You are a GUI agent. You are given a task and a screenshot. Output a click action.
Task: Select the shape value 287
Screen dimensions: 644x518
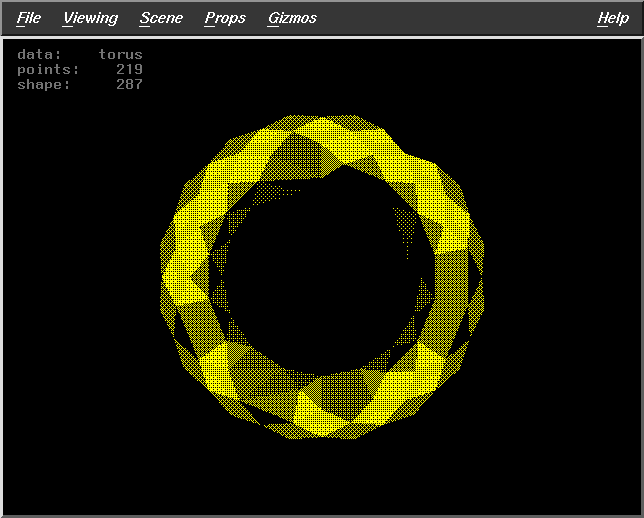pyautogui.click(x=129, y=84)
